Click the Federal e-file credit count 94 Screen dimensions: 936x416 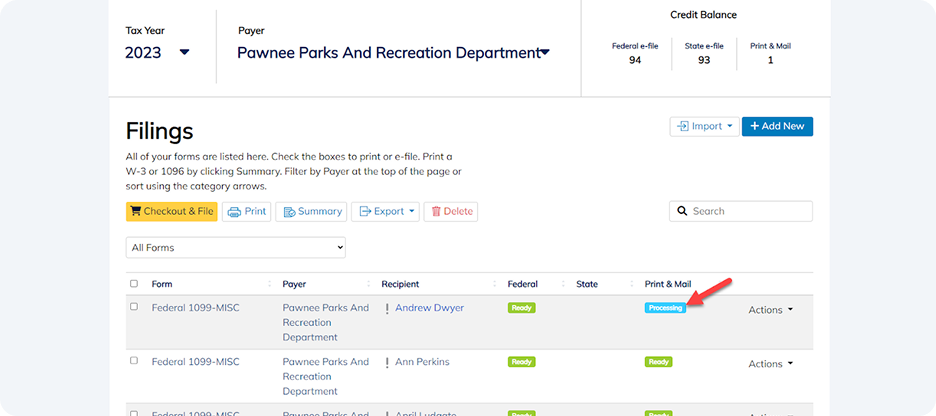(x=635, y=60)
